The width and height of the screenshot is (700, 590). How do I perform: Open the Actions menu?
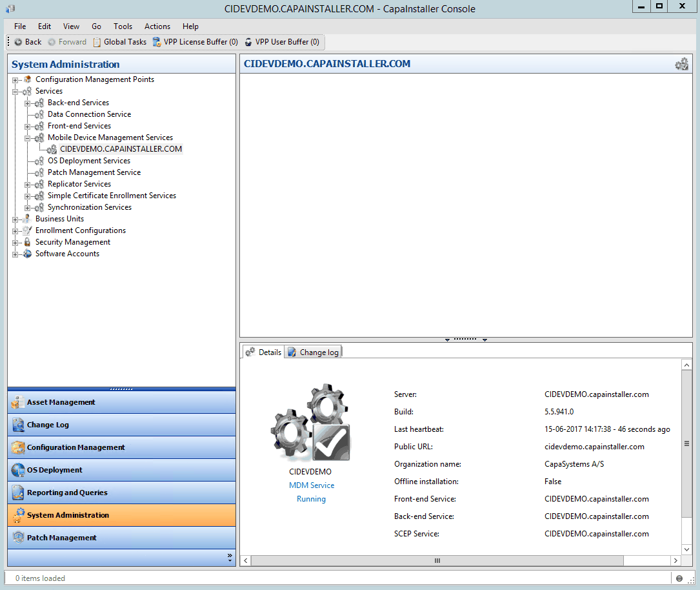157,26
